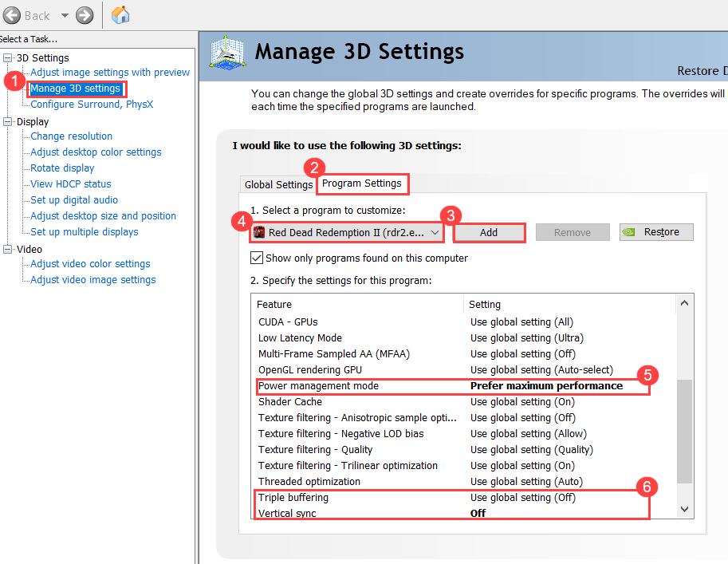
Task: Click the Back arrow icon
Action: (x=12, y=15)
